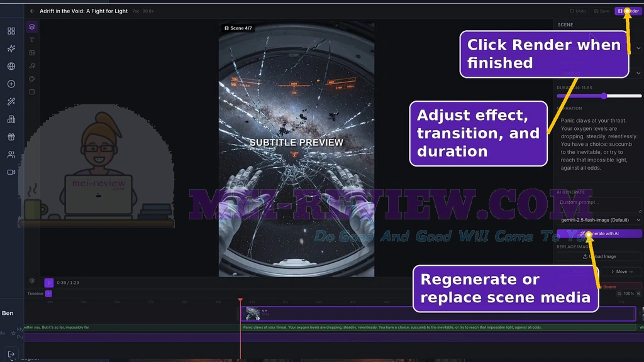
Task: Select the square shape tool icon
Action: coord(31,92)
